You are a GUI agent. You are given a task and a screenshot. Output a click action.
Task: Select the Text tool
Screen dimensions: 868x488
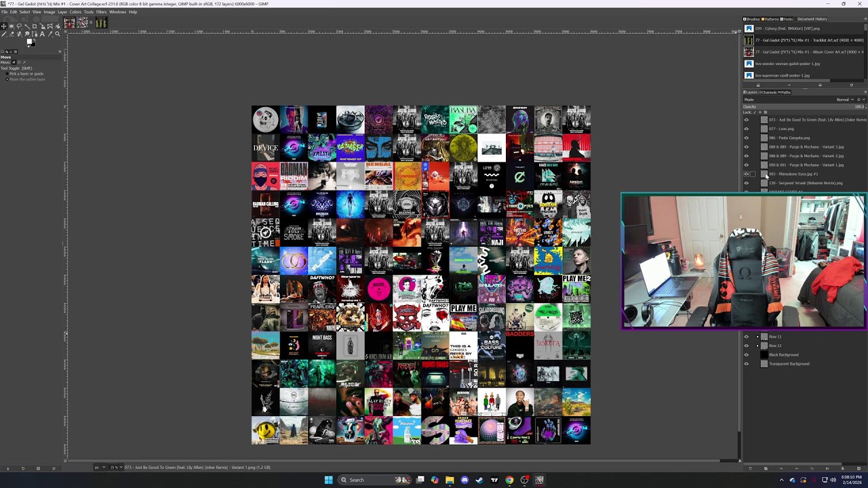coord(42,34)
